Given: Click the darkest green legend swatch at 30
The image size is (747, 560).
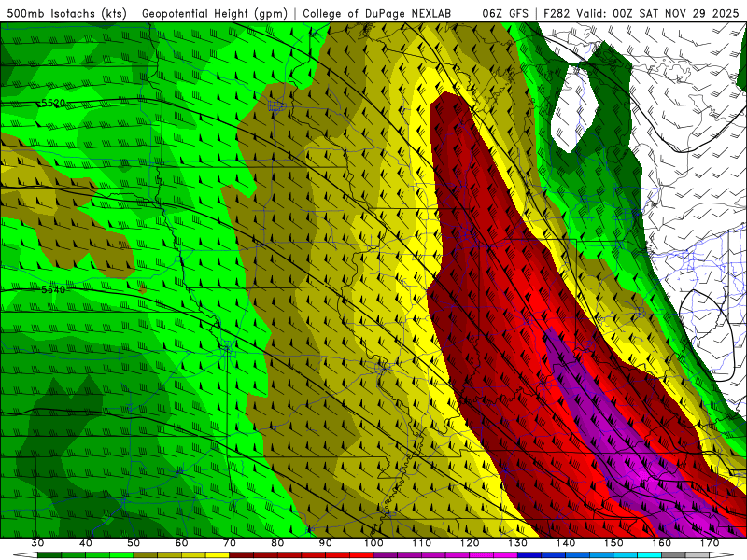Looking at the screenshot, I should (49, 555).
